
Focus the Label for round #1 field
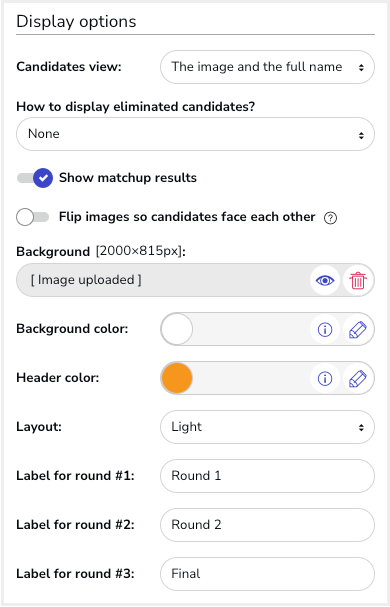pyautogui.click(x=267, y=476)
